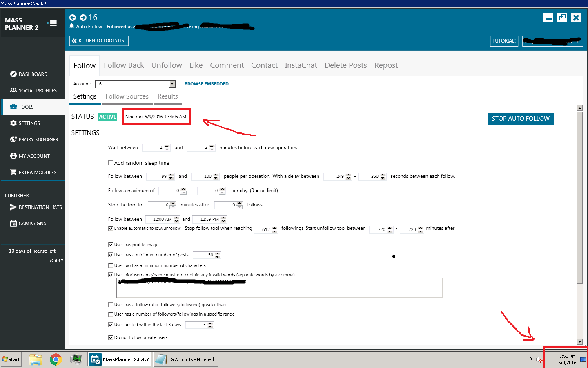Open the Delete Posts tab

[345, 65]
